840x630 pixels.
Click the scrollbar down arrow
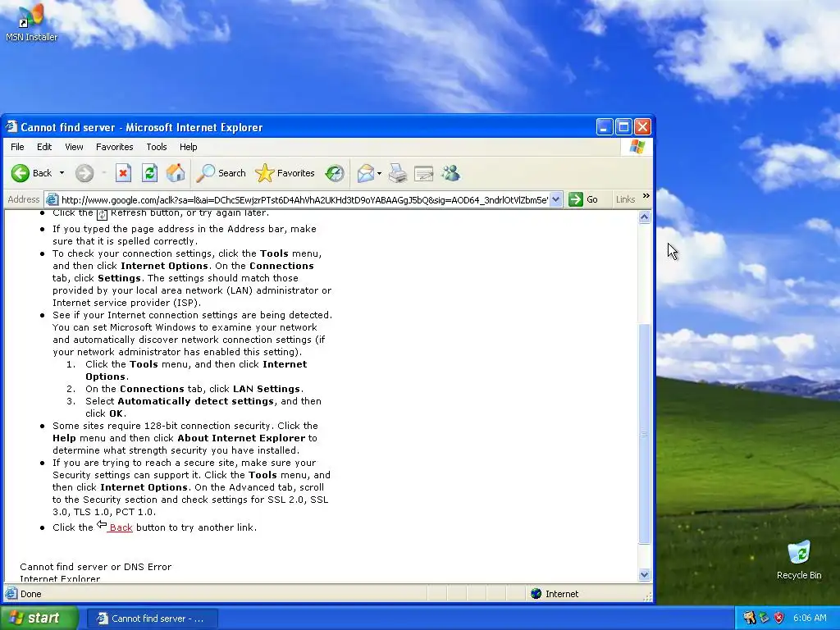point(645,575)
